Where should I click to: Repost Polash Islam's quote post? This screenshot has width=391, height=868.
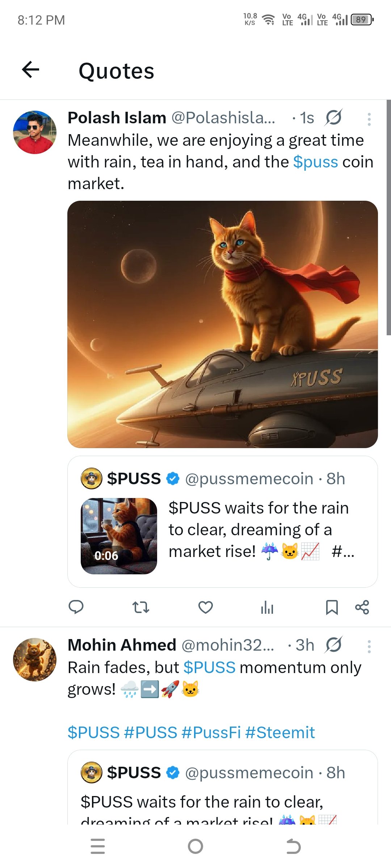tap(140, 607)
